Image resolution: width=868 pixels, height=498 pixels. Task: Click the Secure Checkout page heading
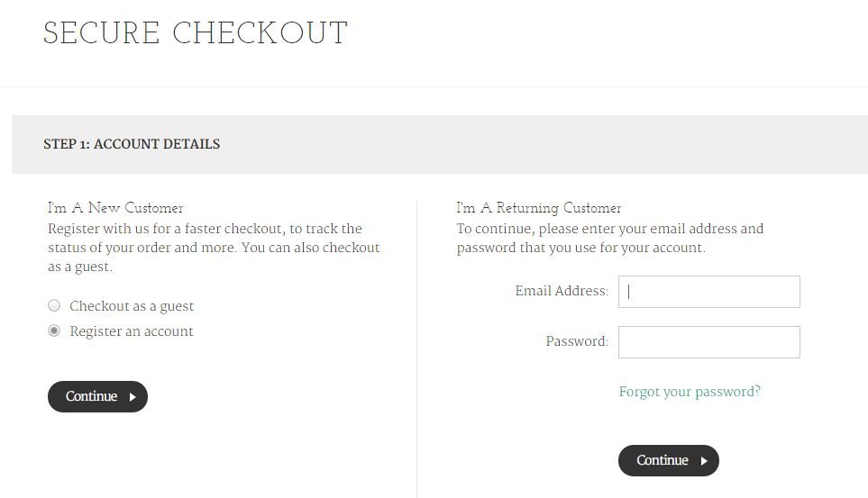(196, 33)
